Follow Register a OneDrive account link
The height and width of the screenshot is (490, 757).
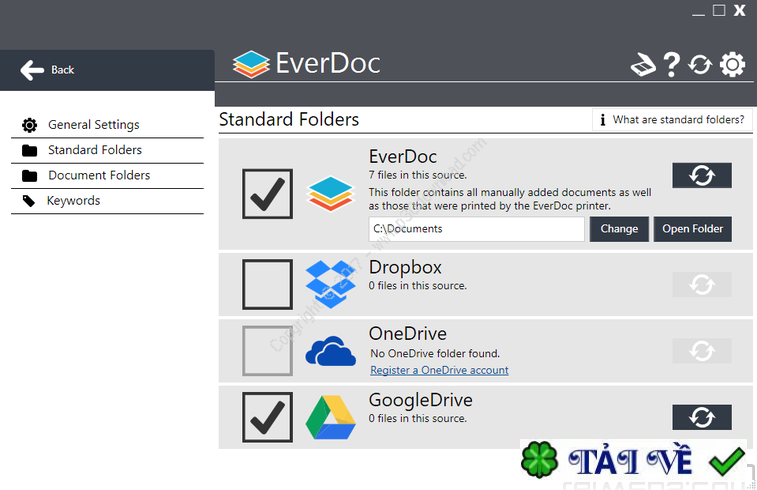click(x=439, y=370)
